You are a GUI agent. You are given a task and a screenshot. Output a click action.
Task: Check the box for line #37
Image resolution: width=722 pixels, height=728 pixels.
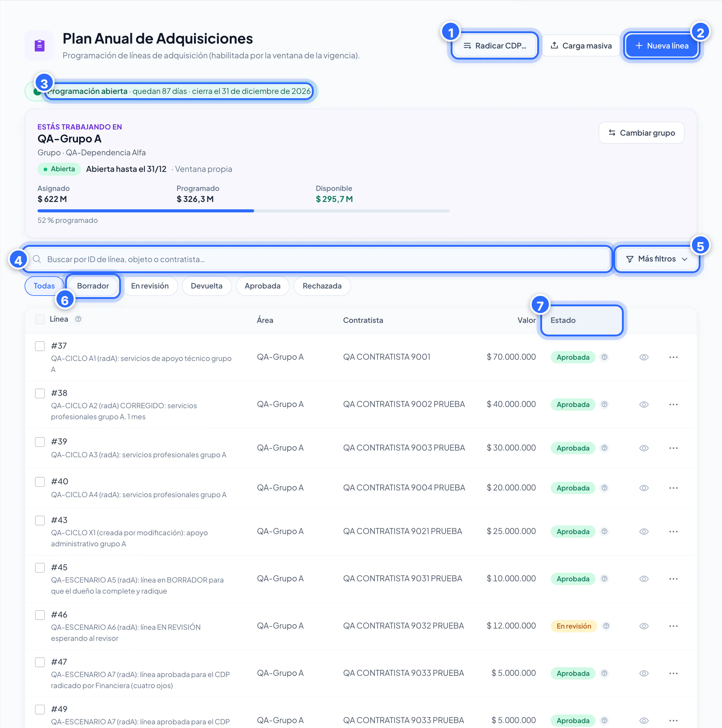point(40,346)
